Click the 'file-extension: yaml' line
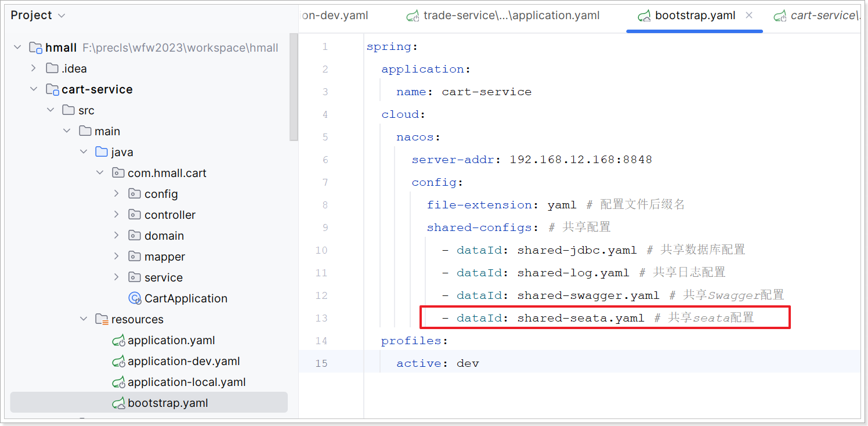868x426 pixels. click(501, 205)
